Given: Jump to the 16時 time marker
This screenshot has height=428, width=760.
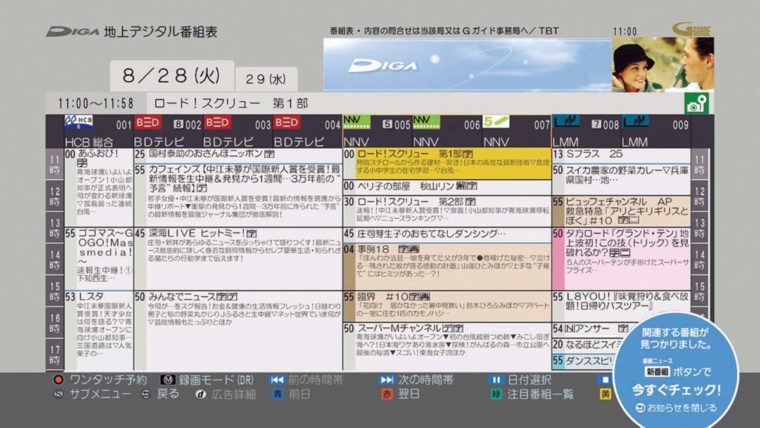Looking at the screenshot, I should point(55,323).
